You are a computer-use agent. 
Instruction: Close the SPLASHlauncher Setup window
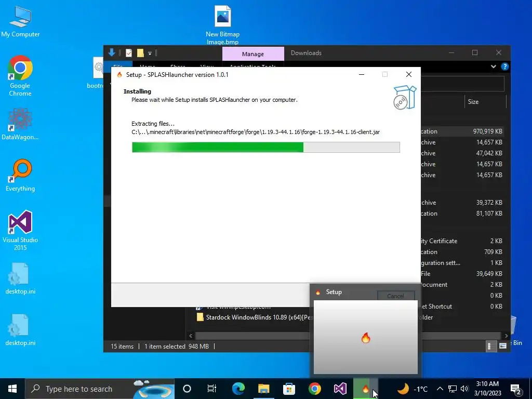coord(408,75)
